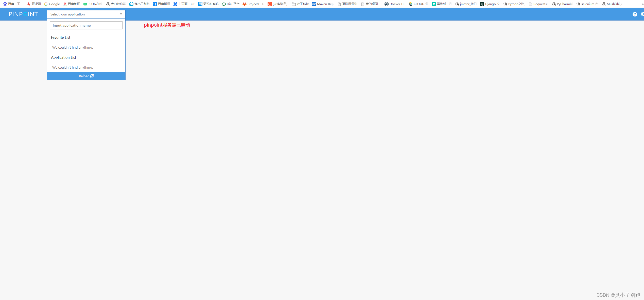
Task: Open the settings gear icon
Action: tap(642, 14)
